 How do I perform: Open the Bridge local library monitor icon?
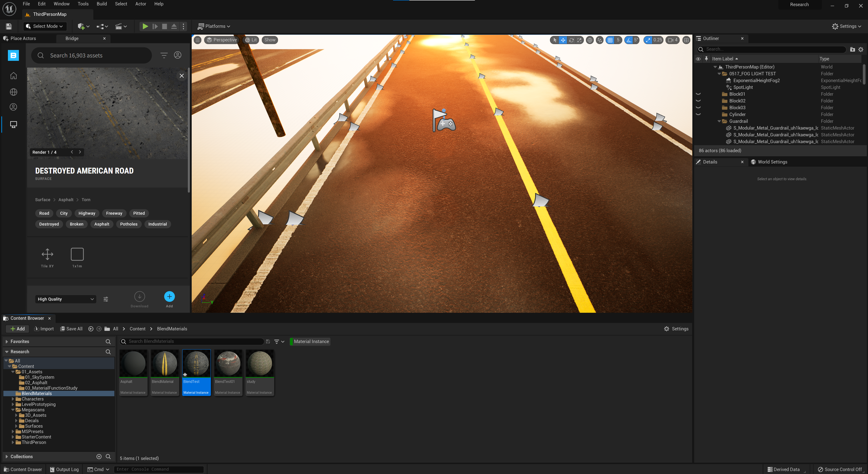click(x=14, y=124)
